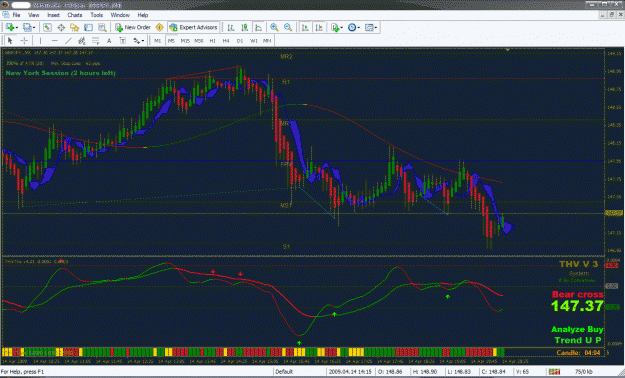Switch chart to bar chart mode
Viewport: 625px width, 378px height.
(x=231, y=28)
